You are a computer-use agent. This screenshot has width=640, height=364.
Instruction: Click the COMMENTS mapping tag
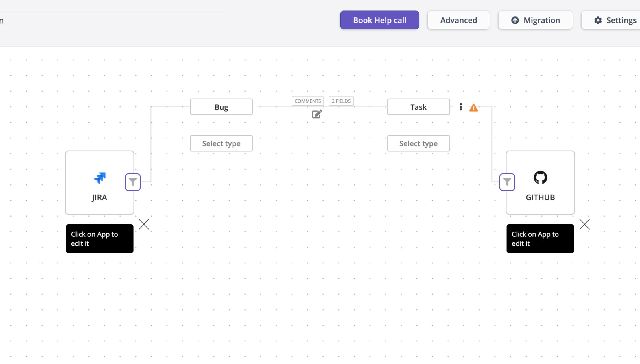click(307, 101)
